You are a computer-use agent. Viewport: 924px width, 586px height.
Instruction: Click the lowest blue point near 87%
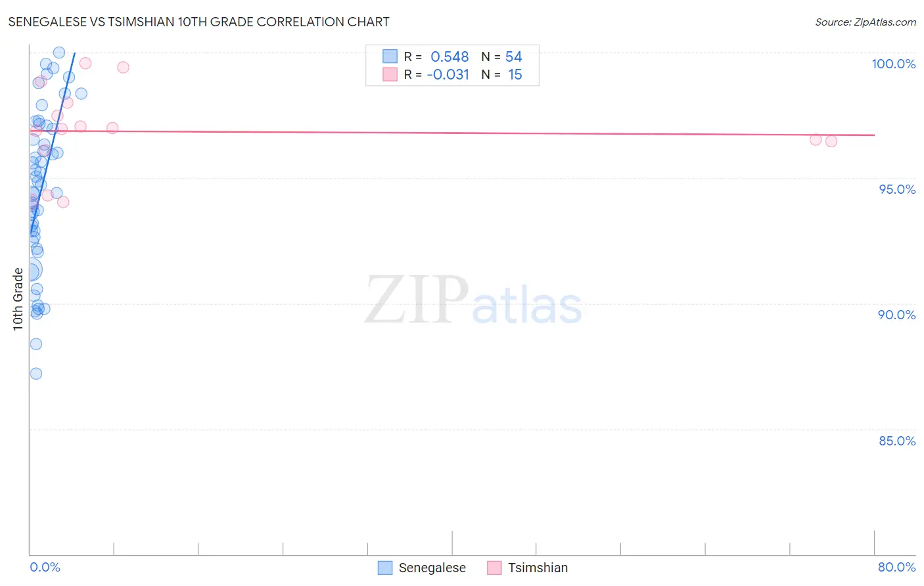pyautogui.click(x=36, y=374)
